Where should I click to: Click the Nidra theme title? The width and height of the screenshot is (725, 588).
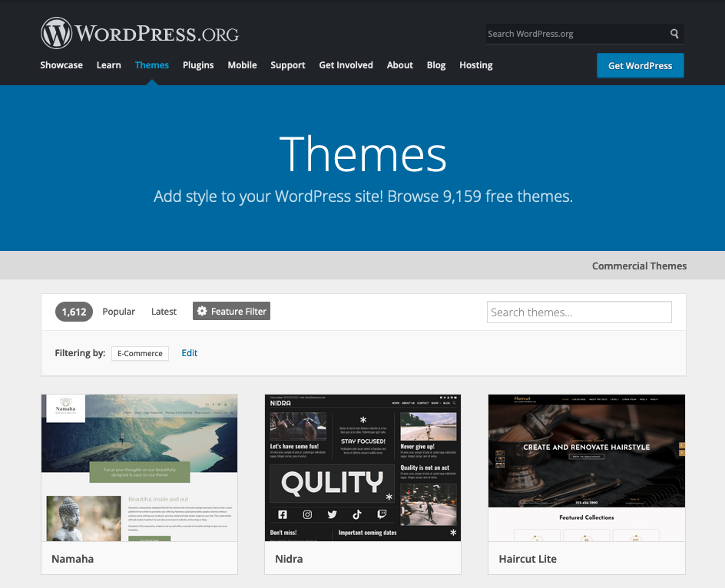[289, 559]
